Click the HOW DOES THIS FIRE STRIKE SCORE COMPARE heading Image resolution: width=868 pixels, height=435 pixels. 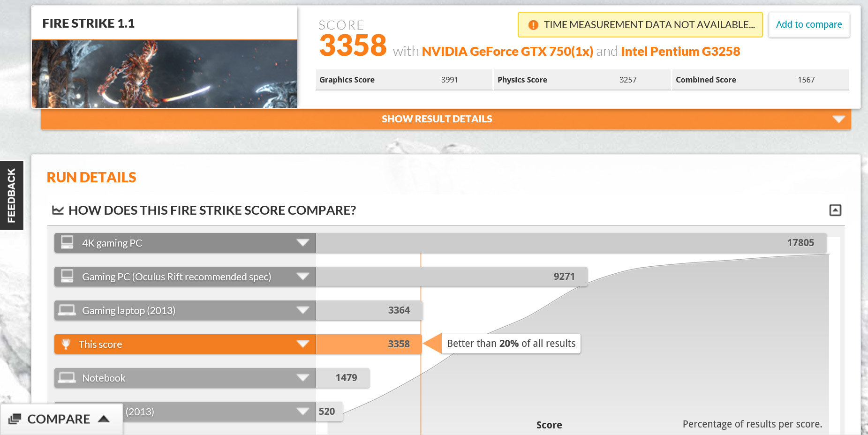(x=212, y=210)
